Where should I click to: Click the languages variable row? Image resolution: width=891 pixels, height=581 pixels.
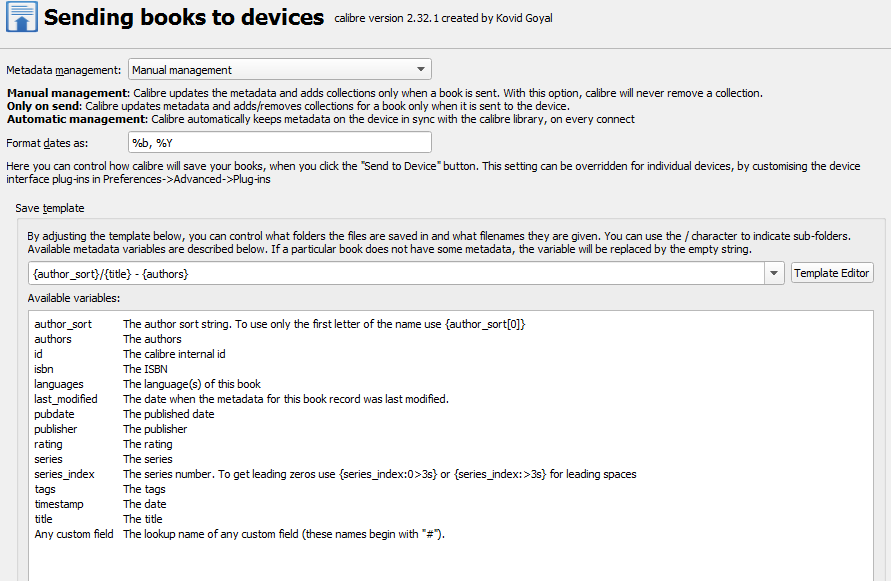(x=59, y=384)
